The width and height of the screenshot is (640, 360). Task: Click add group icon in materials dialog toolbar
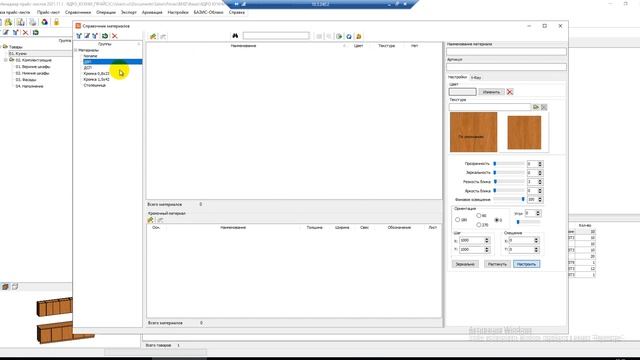pos(79,36)
